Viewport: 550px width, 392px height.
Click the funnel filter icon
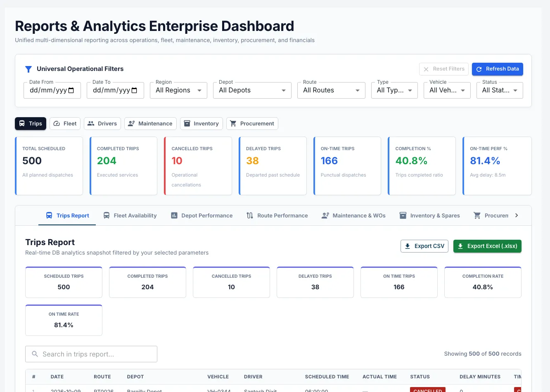click(x=28, y=69)
